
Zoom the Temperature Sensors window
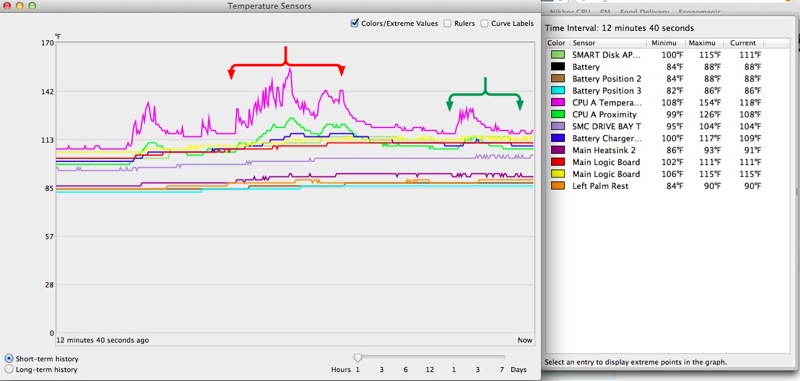32,6
